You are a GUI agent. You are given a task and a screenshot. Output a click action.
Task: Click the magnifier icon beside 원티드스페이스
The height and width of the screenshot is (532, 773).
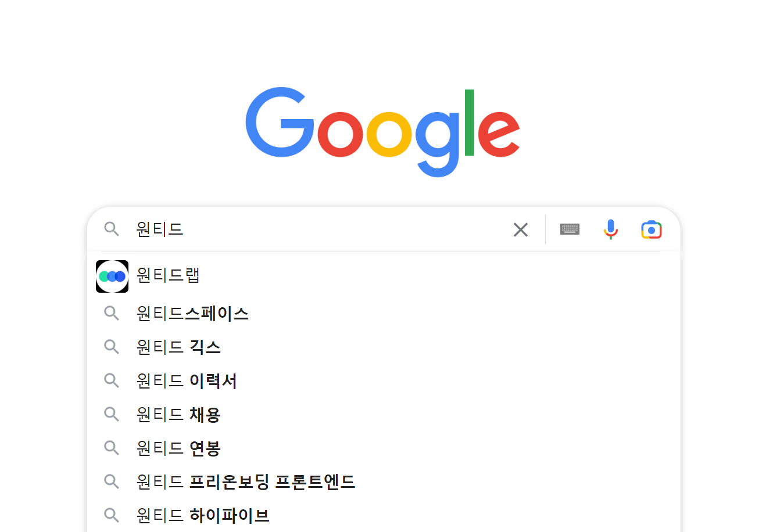pyautogui.click(x=112, y=314)
